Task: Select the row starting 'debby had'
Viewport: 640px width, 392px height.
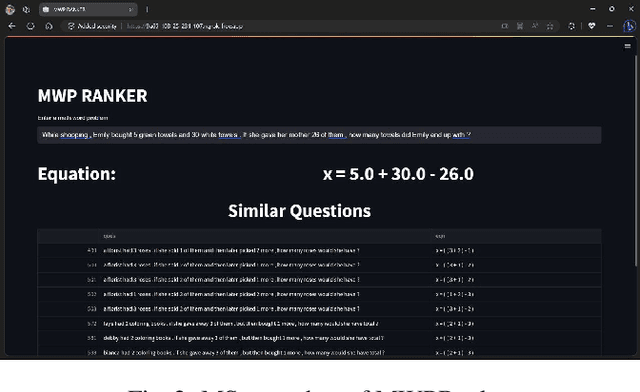Action: (319, 338)
